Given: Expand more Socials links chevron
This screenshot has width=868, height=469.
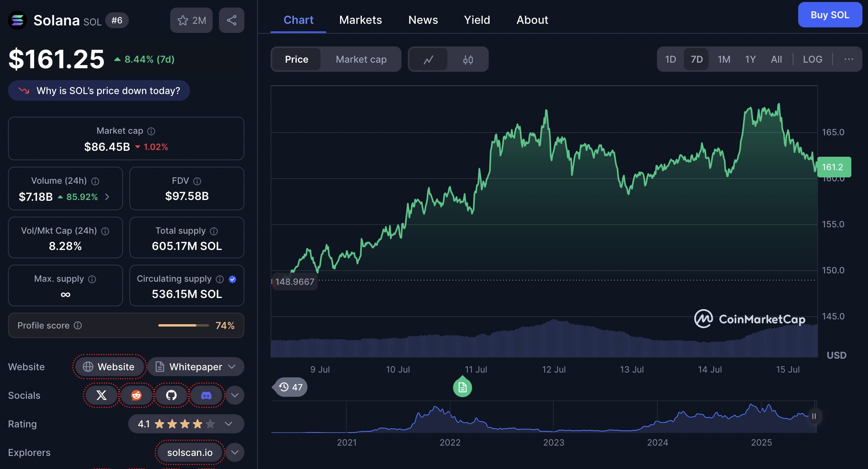Looking at the screenshot, I should [235, 395].
